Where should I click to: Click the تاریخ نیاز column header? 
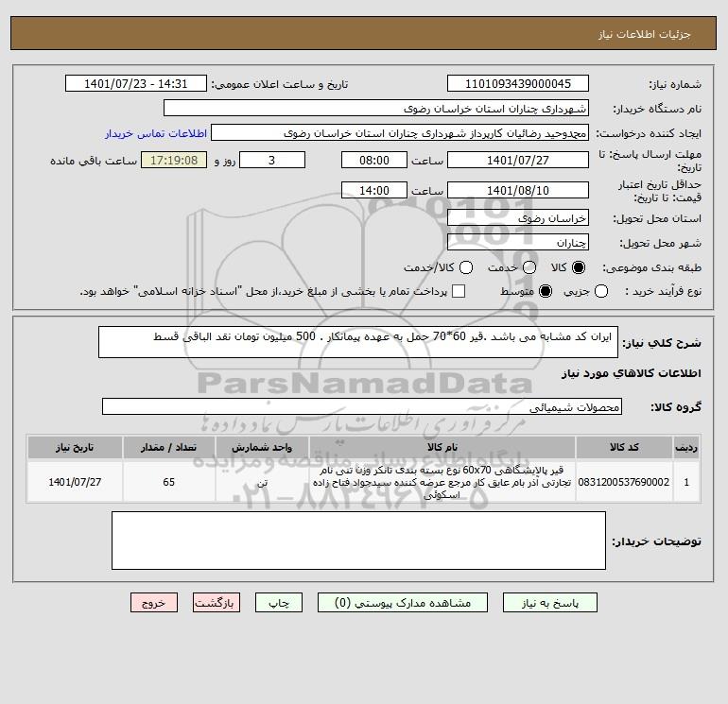(75, 447)
